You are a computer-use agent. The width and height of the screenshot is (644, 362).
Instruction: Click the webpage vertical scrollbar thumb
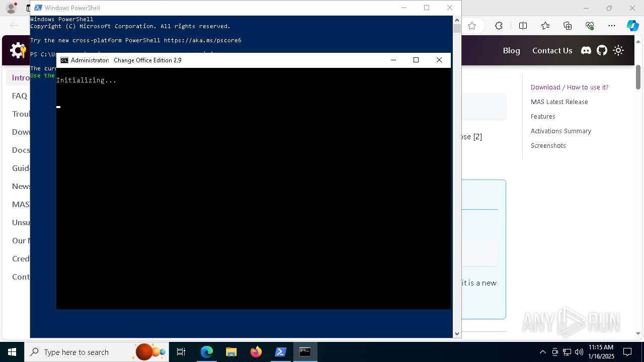[638, 77]
